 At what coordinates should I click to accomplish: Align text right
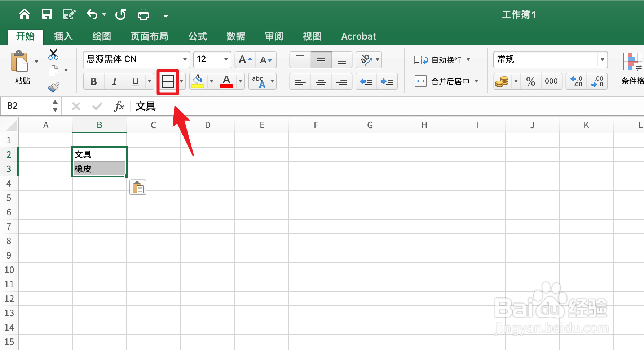point(342,81)
